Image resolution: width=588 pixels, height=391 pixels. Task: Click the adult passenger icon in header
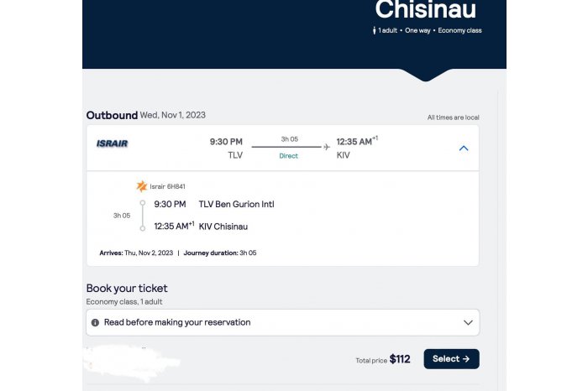click(374, 31)
